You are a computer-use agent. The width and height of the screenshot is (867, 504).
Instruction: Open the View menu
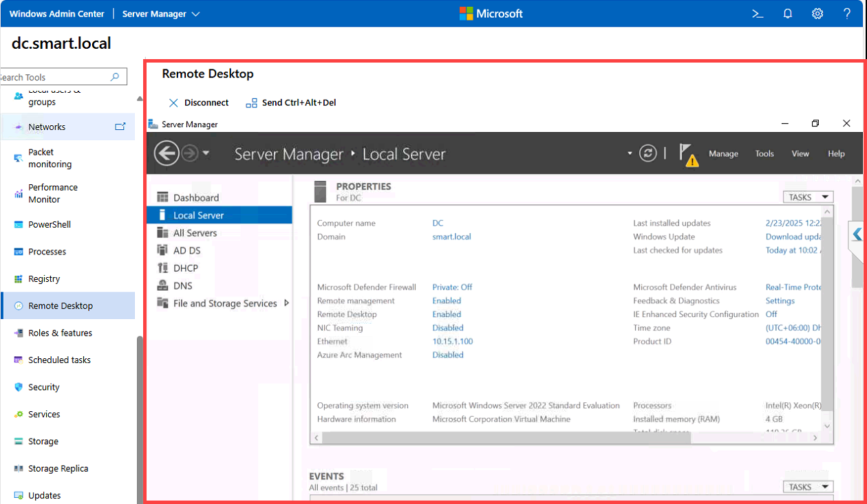[x=800, y=154]
